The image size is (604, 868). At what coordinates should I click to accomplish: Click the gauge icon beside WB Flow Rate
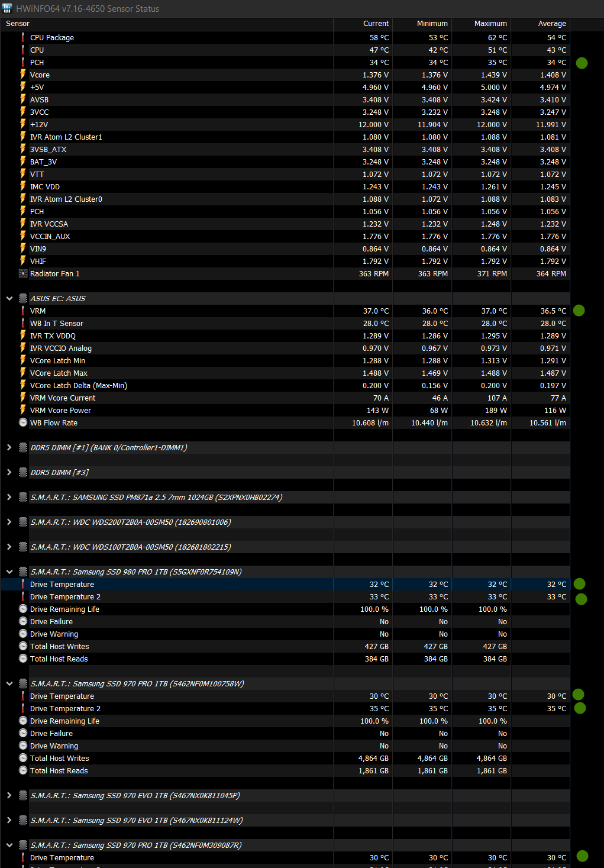pyautogui.click(x=23, y=422)
